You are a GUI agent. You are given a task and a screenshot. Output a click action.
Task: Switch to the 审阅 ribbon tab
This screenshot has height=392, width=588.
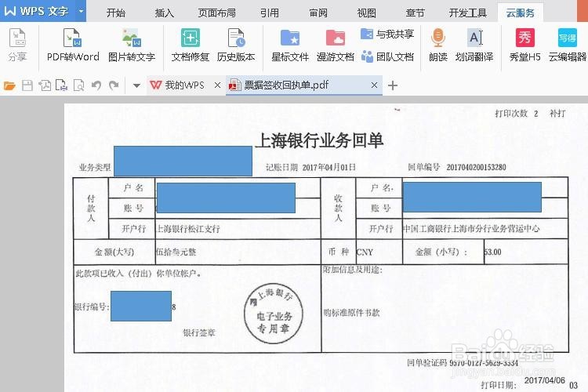(318, 13)
